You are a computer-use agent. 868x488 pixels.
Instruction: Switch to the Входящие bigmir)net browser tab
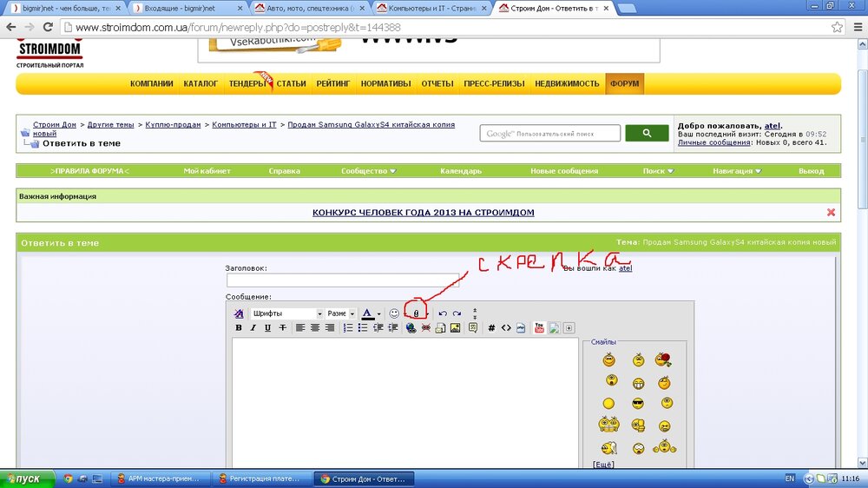[189, 9]
